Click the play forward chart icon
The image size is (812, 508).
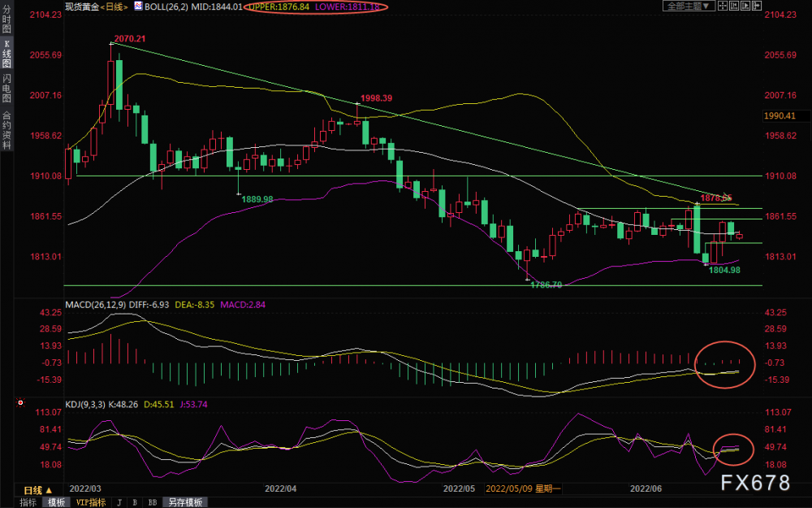(x=745, y=6)
